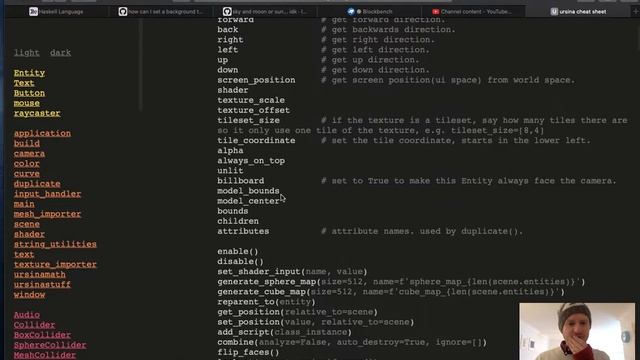Click the 'screen_position' attribute text
Screen dimensions: 640x360
[256, 80]
